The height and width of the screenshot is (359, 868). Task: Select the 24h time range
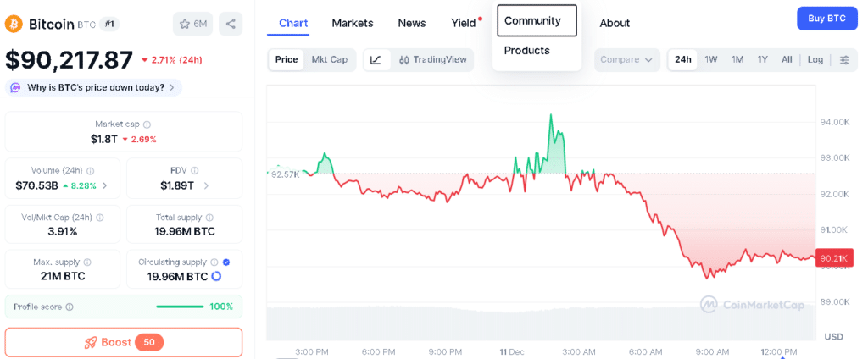683,60
